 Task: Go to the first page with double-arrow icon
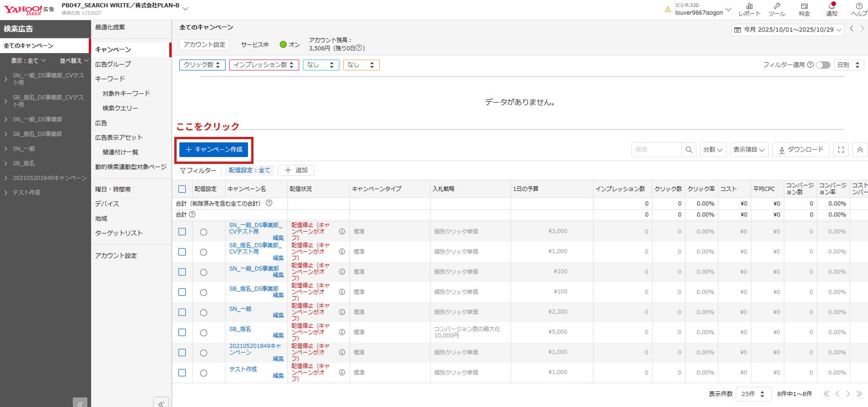tap(826, 394)
